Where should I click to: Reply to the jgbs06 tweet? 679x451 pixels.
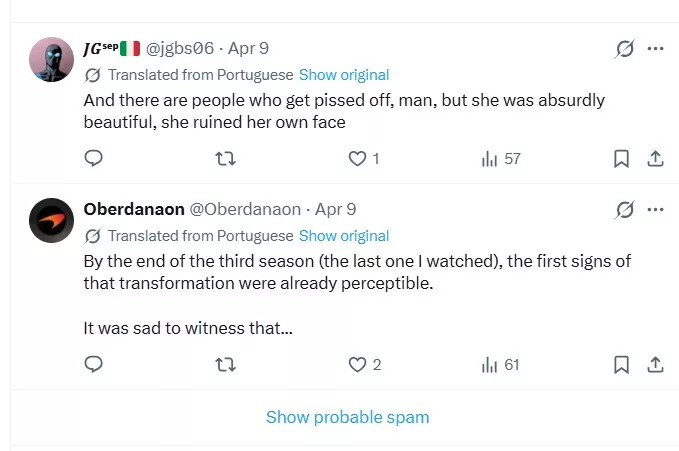(94, 158)
